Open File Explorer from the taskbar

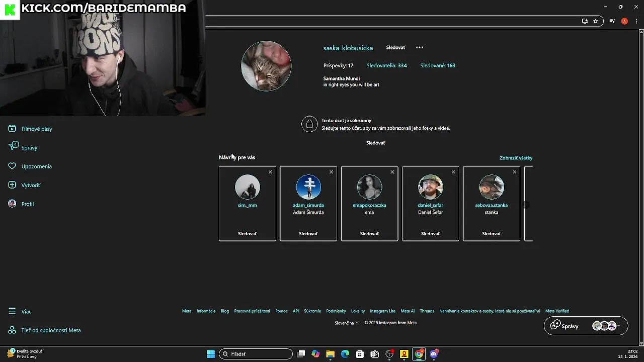coord(330,354)
